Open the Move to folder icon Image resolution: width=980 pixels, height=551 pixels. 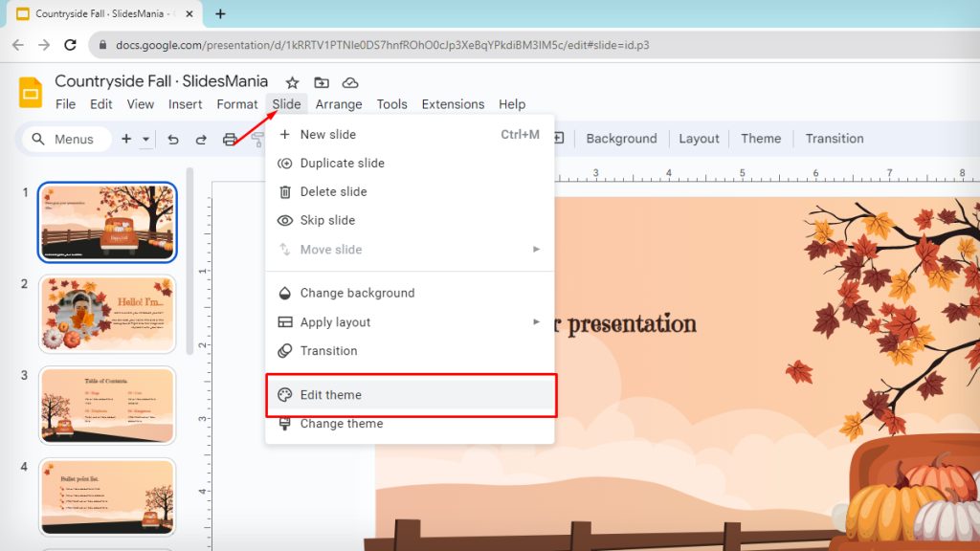tap(322, 82)
